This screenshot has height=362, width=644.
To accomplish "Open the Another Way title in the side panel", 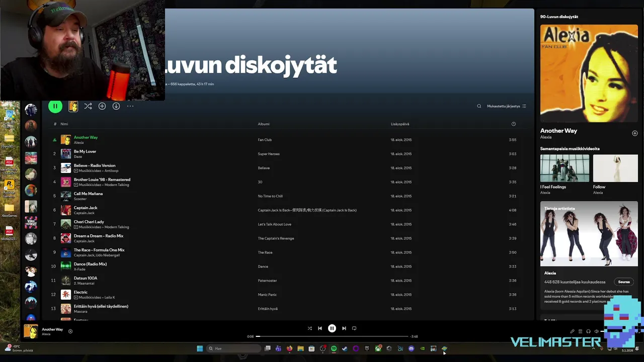I will click(558, 131).
